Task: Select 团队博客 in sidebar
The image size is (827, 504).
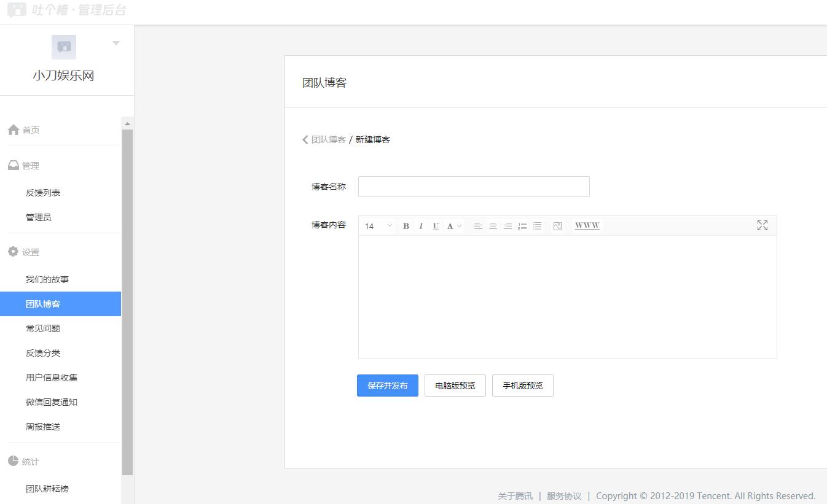Action: click(60, 304)
